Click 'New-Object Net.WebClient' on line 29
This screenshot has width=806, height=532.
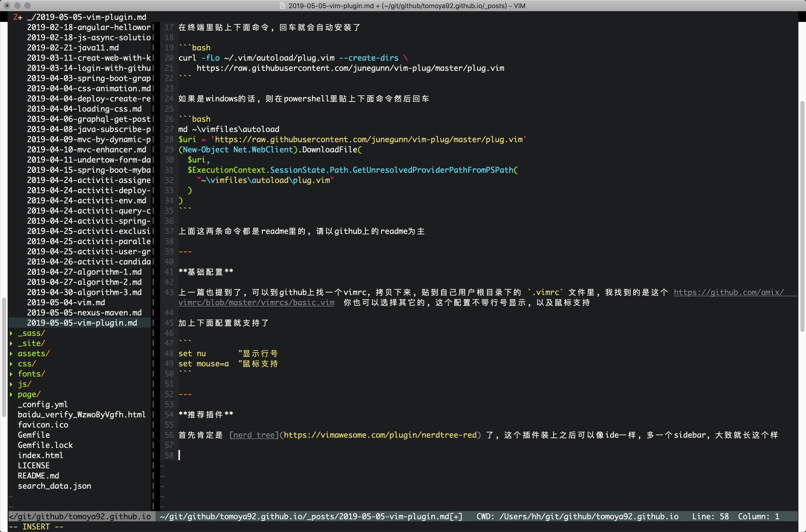(238, 150)
